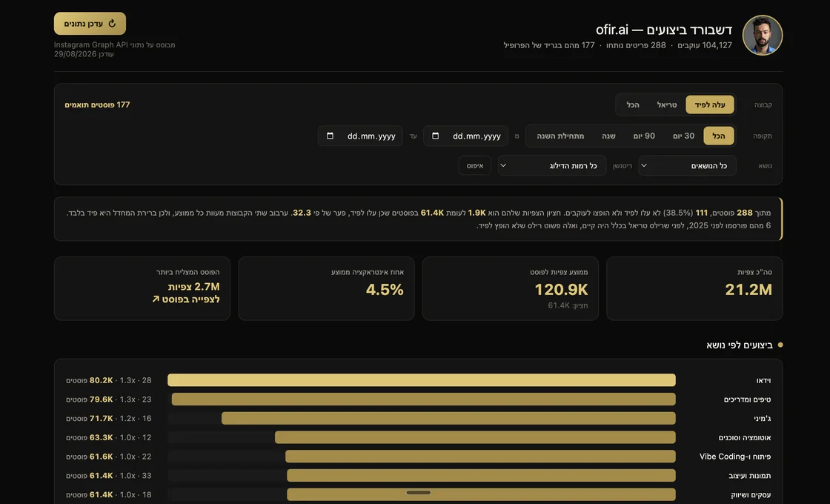The height and width of the screenshot is (504, 830).
Task: Click the טיפים ומדריכים topic bar
Action: pos(423,399)
